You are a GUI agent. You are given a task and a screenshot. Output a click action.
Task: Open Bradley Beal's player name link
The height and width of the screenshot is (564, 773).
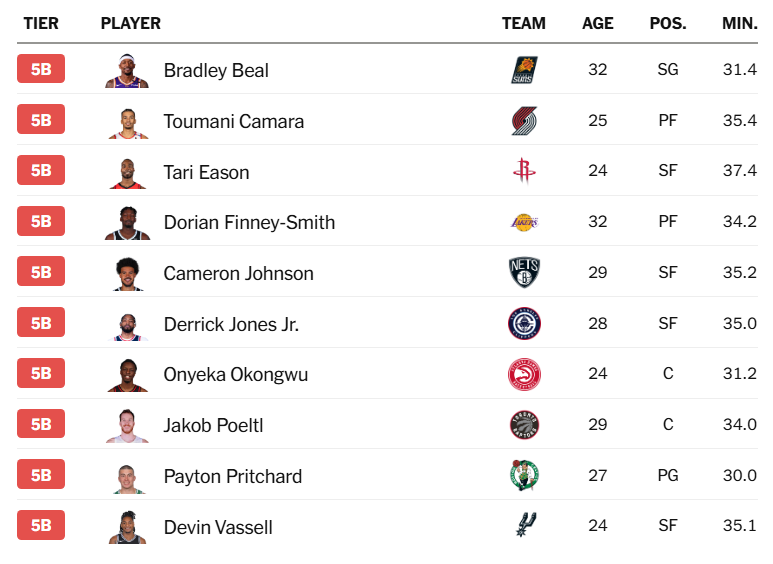click(x=216, y=71)
